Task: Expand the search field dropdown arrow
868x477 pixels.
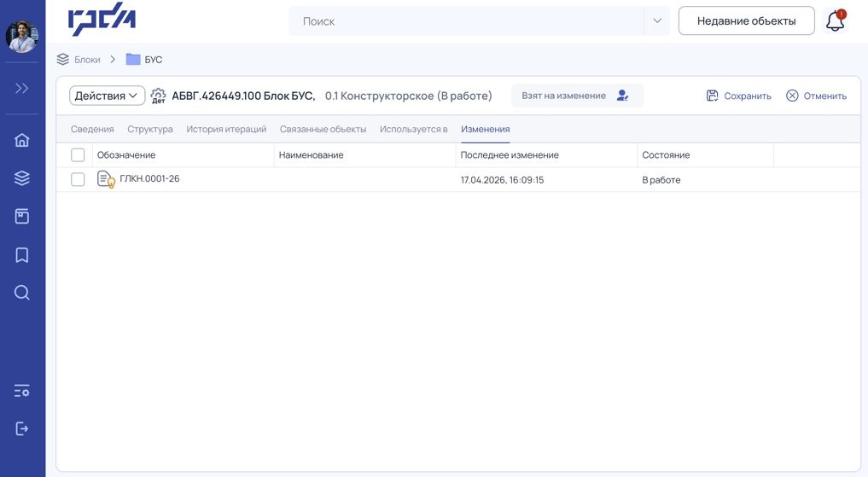Action: [657, 21]
